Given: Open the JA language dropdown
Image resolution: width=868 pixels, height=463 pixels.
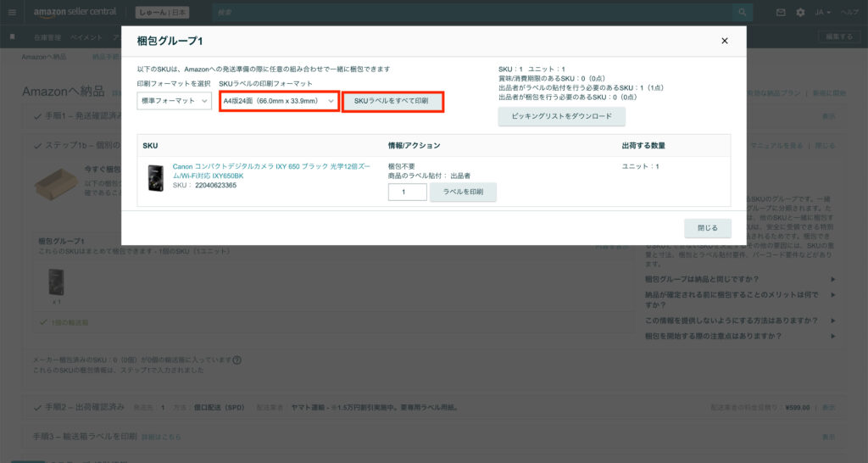Looking at the screenshot, I should 822,12.
